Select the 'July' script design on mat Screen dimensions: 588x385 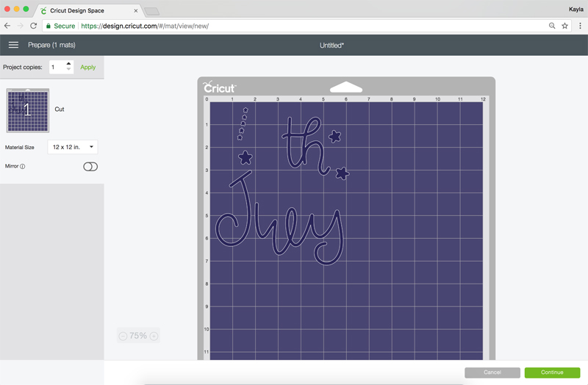point(280,218)
